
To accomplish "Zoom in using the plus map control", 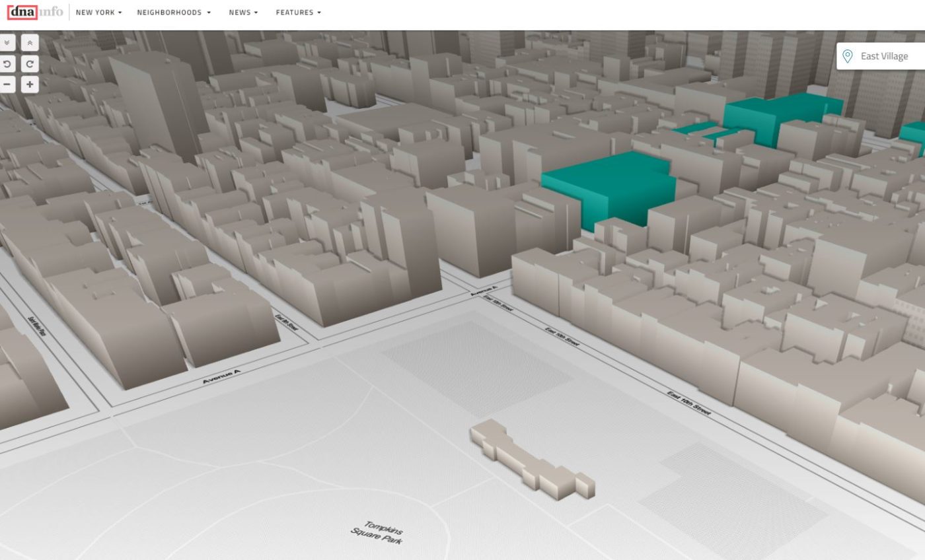I will (x=29, y=85).
